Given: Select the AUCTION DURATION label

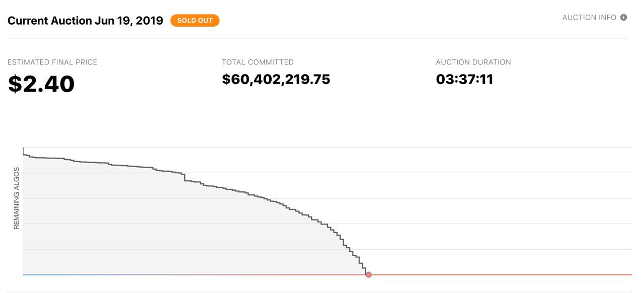Looking at the screenshot, I should point(473,62).
